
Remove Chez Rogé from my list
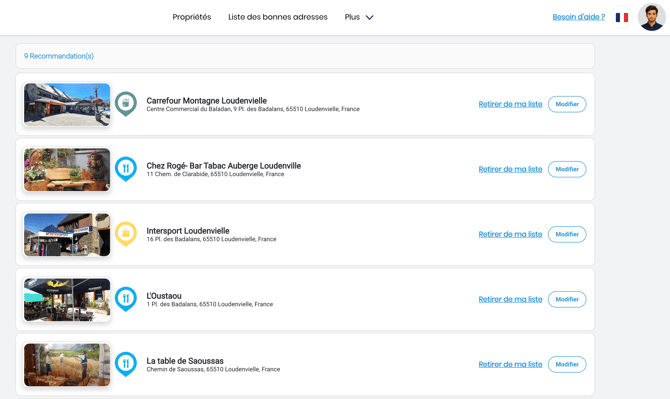(x=510, y=169)
